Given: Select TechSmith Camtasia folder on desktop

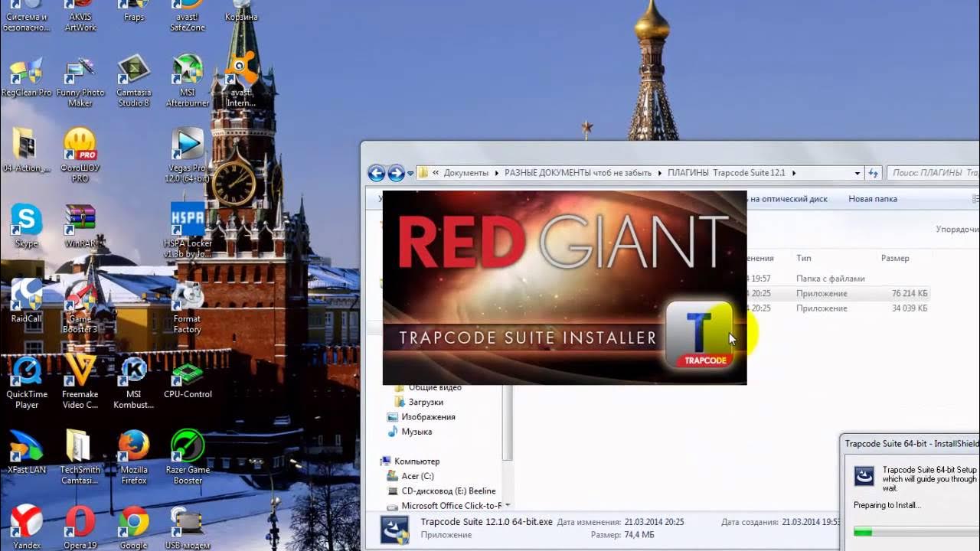Looking at the screenshot, I should (80, 457).
